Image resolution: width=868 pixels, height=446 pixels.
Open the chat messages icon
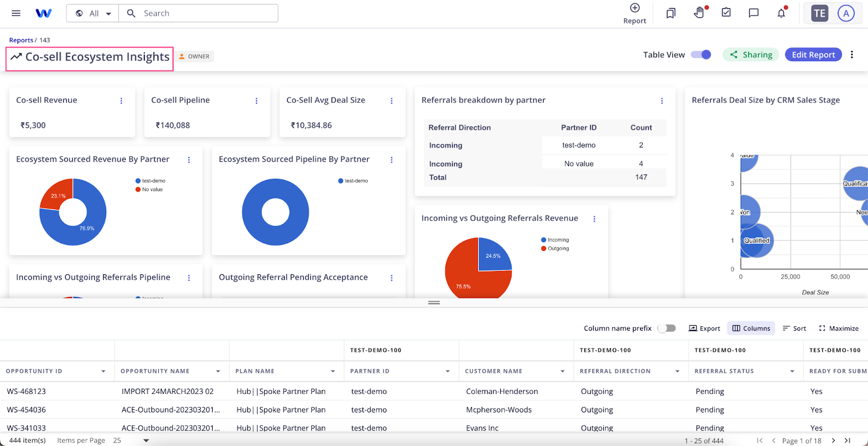pos(754,13)
